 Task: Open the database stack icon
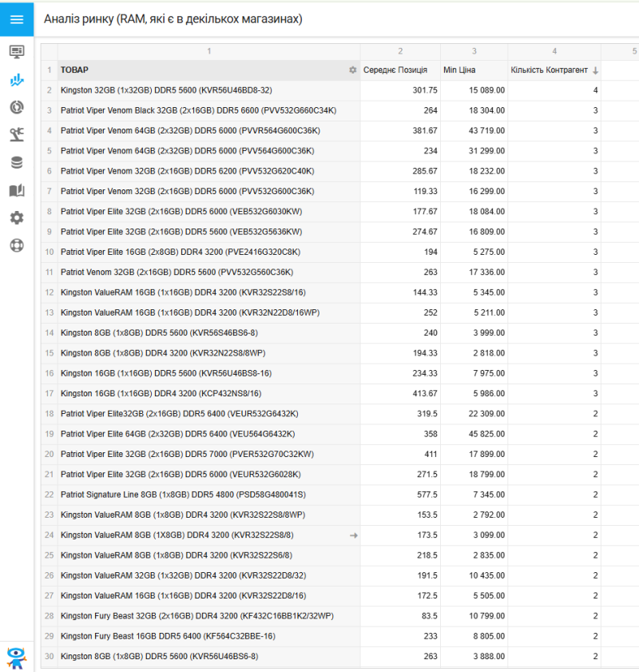[x=17, y=163]
